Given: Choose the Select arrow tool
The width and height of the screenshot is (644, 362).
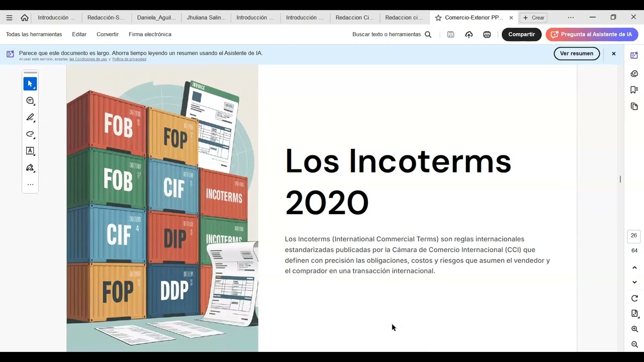Looking at the screenshot, I should click(x=30, y=84).
